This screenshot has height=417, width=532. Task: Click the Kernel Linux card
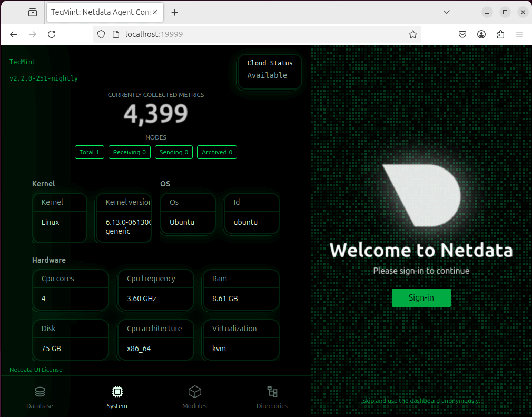(60, 218)
